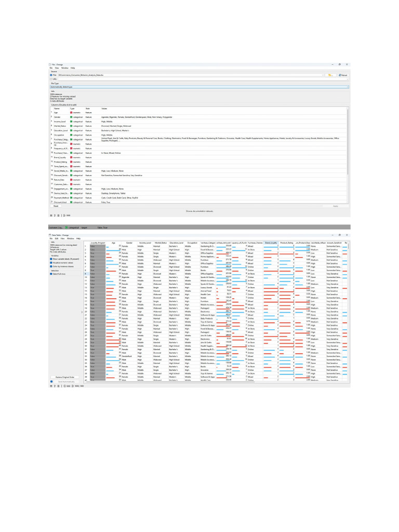The image size is (399, 532).
Task: Click the numeric icon next to Return_Rate
Action: 72,179
